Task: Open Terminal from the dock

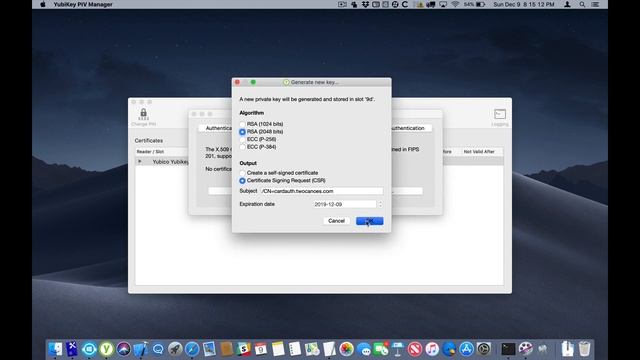Action: (x=508, y=349)
